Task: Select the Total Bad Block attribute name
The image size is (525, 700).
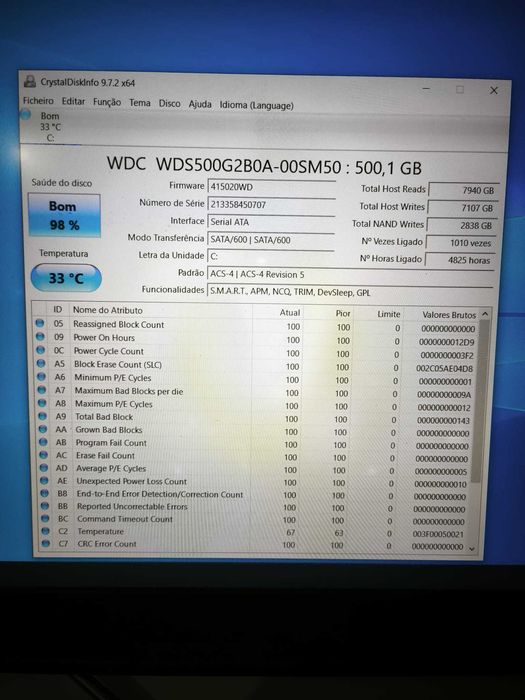Action: 104,417
